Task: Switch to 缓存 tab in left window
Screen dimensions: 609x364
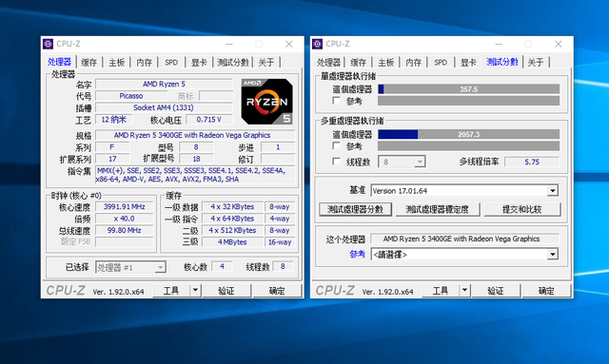Action: [x=88, y=62]
